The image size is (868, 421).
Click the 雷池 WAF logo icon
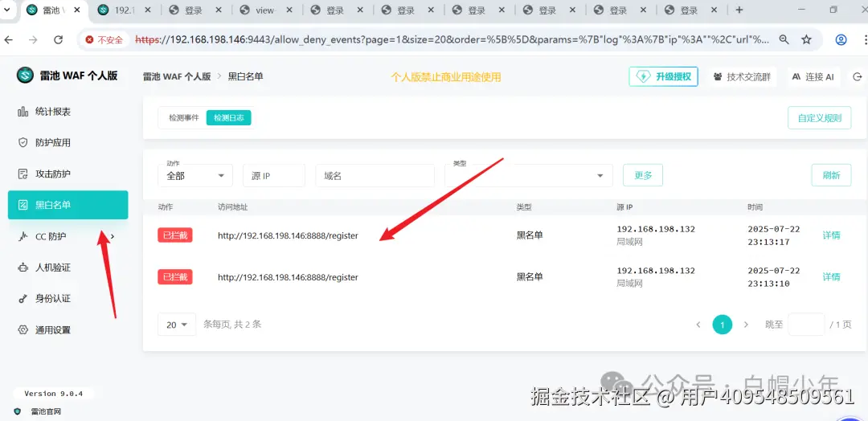pos(25,76)
